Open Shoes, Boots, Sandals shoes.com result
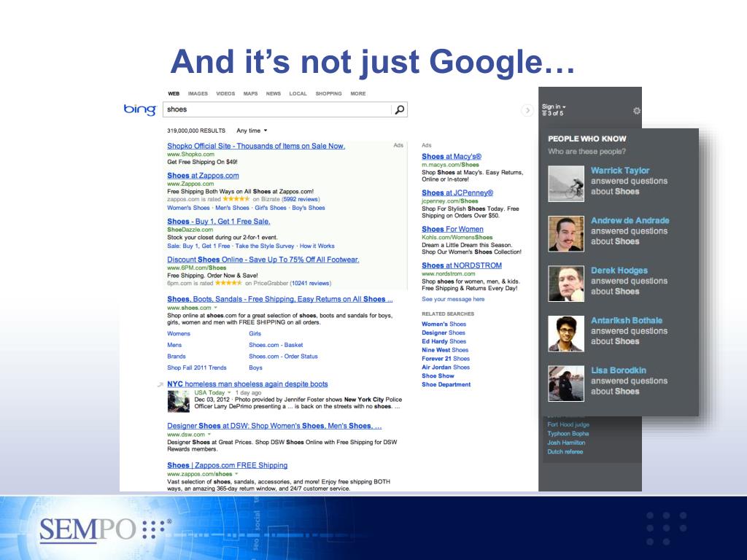The height and width of the screenshot is (560, 747). click(280, 299)
